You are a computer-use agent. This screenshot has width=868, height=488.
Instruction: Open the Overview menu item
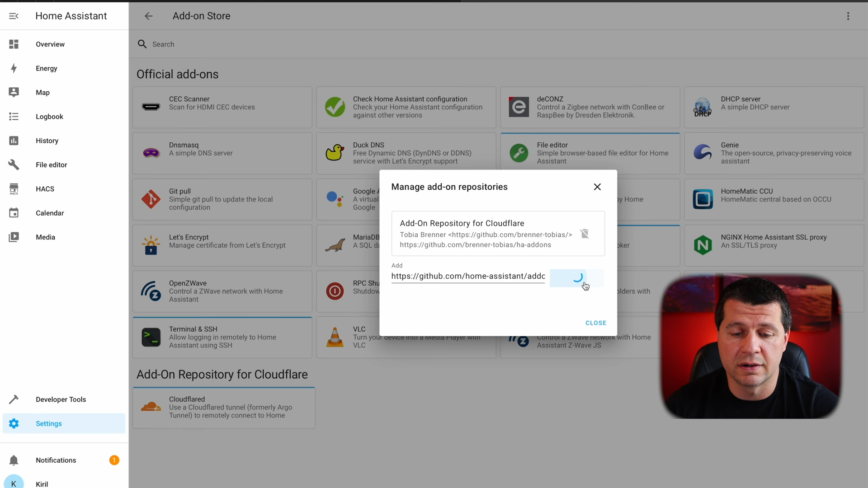pyautogui.click(x=51, y=44)
